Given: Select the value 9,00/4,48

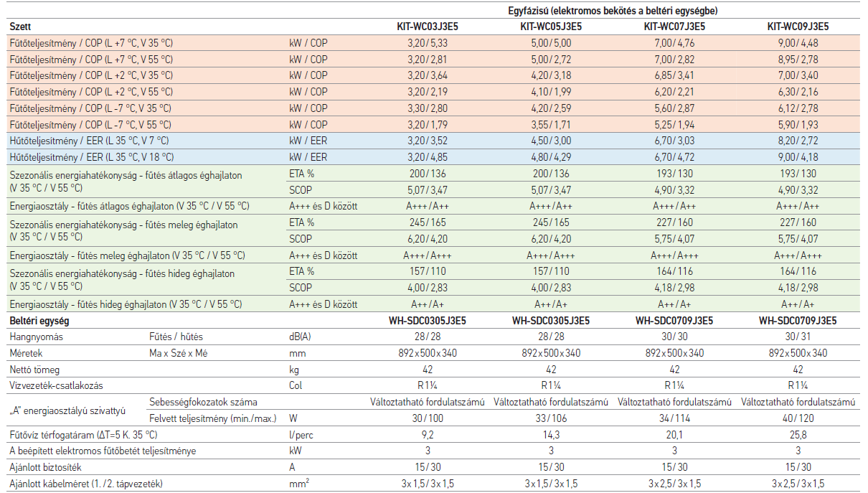Looking at the screenshot, I should point(798,43).
